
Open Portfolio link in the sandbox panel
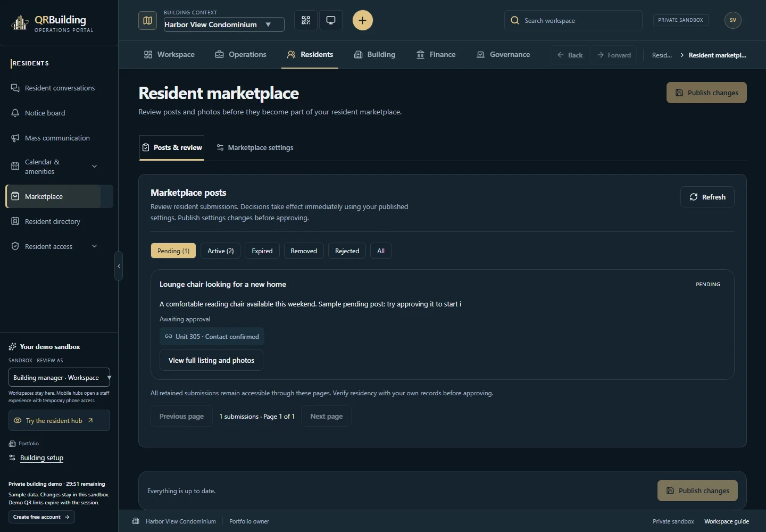pyautogui.click(x=24, y=444)
